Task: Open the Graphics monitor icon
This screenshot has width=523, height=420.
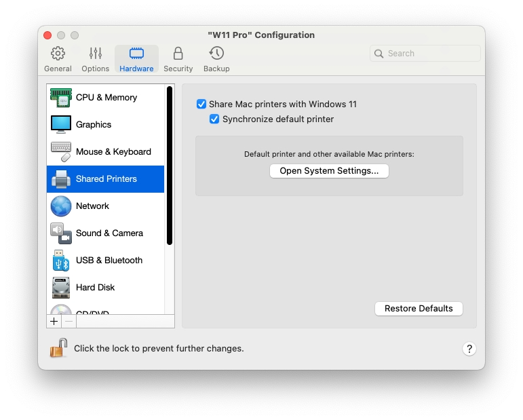Action: point(61,125)
